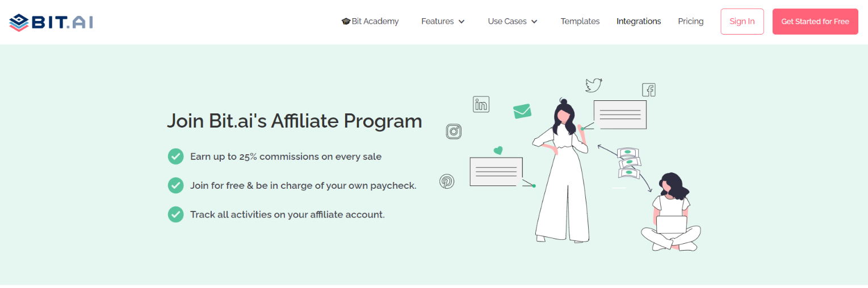Click the stacked money bills icon
Image resolution: width=868 pixels, height=288 pixels.
point(628,163)
